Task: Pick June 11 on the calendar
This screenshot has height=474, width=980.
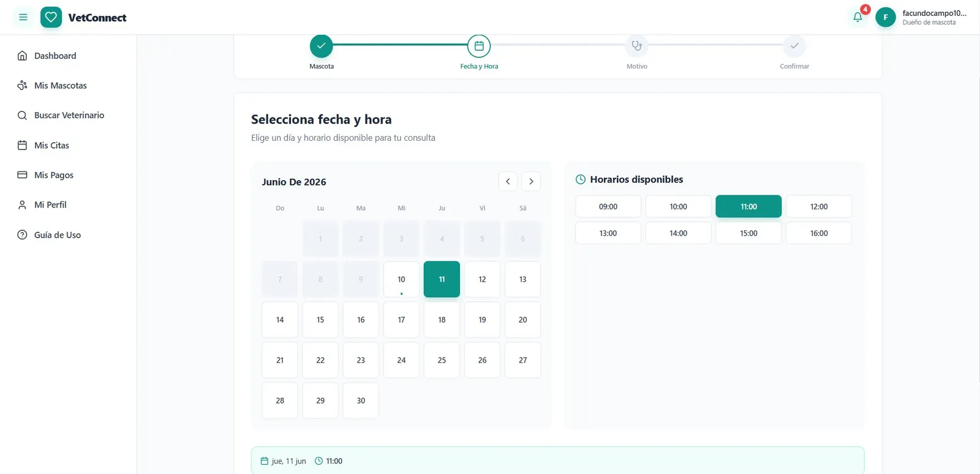Action: (x=442, y=279)
